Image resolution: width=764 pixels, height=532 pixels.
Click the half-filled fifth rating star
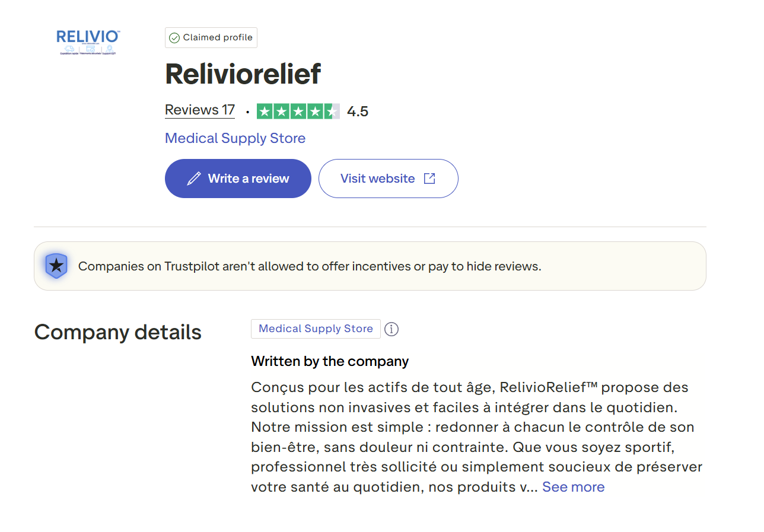pos(332,112)
